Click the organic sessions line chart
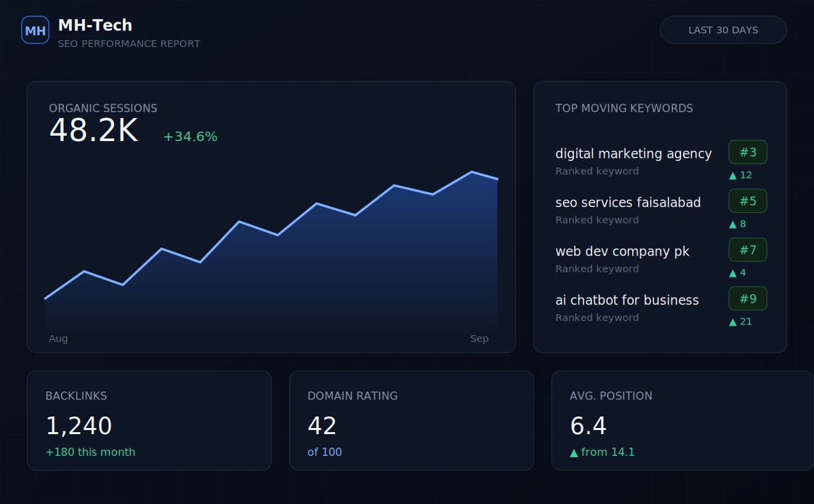This screenshot has height=504, width=814. [x=271, y=251]
